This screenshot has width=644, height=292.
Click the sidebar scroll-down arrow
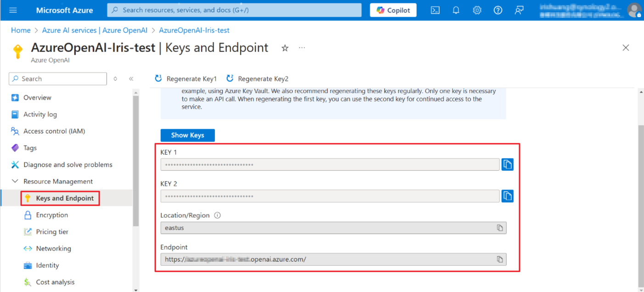click(x=136, y=290)
